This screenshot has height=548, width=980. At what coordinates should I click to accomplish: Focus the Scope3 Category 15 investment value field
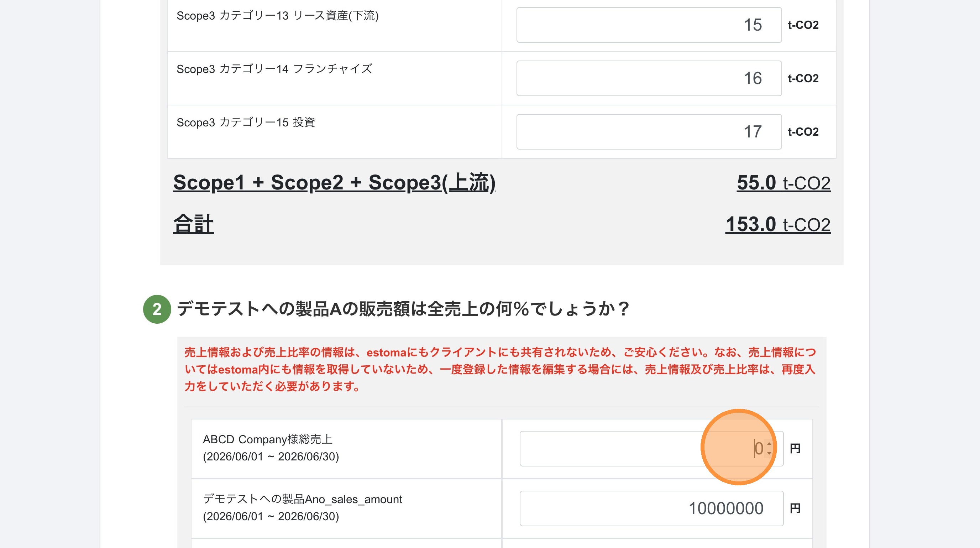pos(649,132)
